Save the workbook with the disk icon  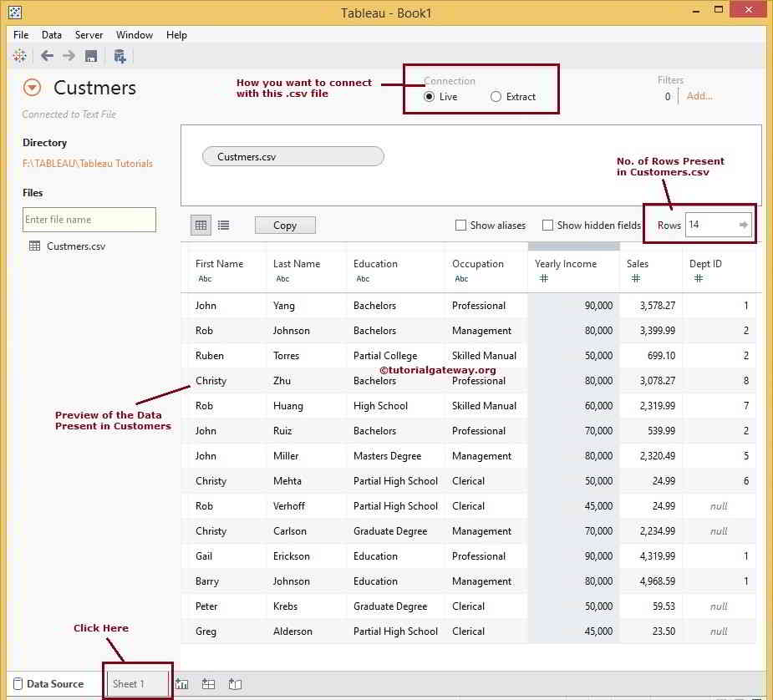[x=91, y=56]
